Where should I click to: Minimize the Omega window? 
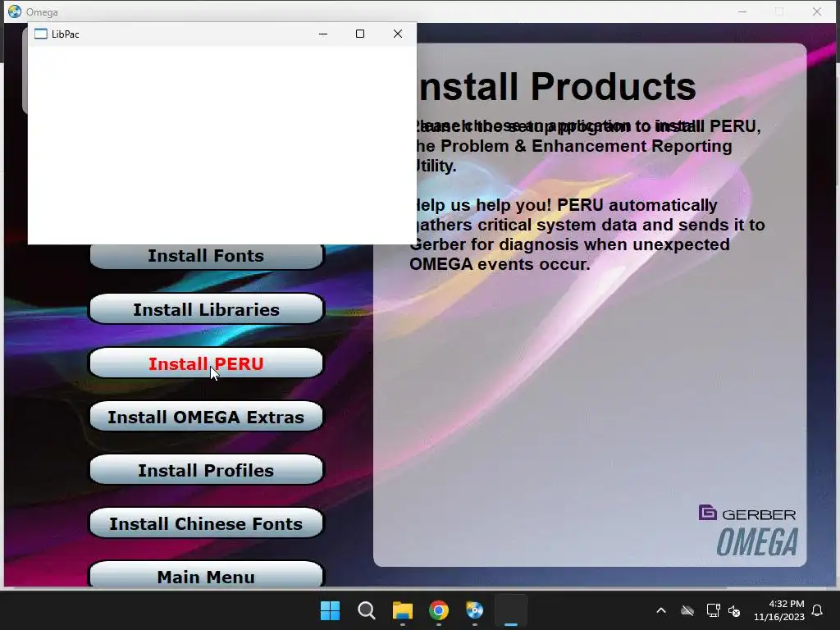pos(742,11)
